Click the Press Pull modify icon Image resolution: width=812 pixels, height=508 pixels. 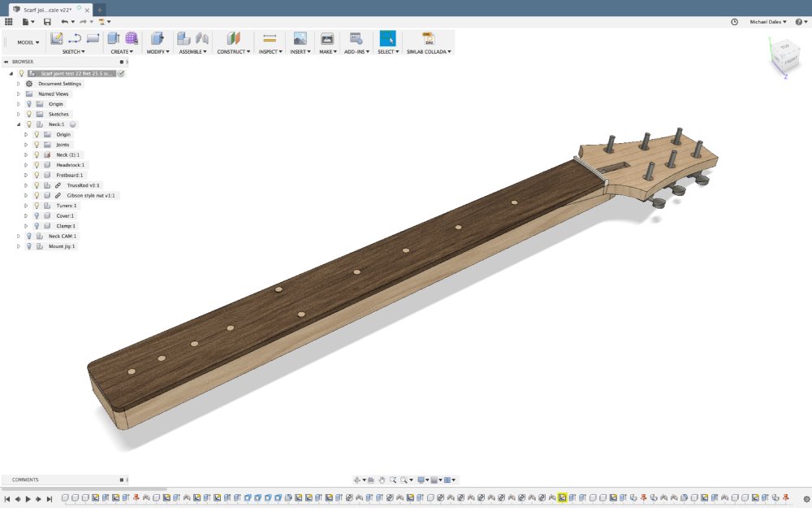(x=157, y=38)
